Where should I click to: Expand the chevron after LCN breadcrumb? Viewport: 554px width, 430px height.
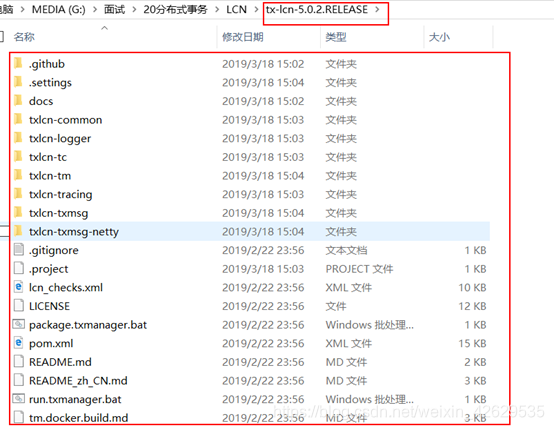click(x=257, y=10)
